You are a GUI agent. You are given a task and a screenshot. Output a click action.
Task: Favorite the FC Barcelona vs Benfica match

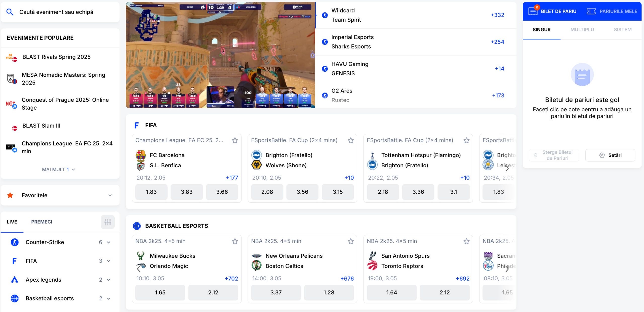click(x=235, y=140)
